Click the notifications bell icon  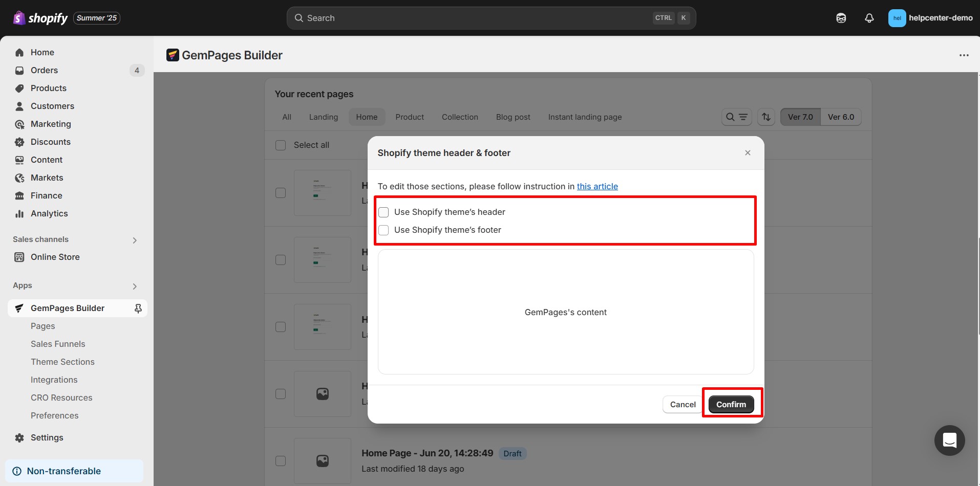tap(869, 18)
